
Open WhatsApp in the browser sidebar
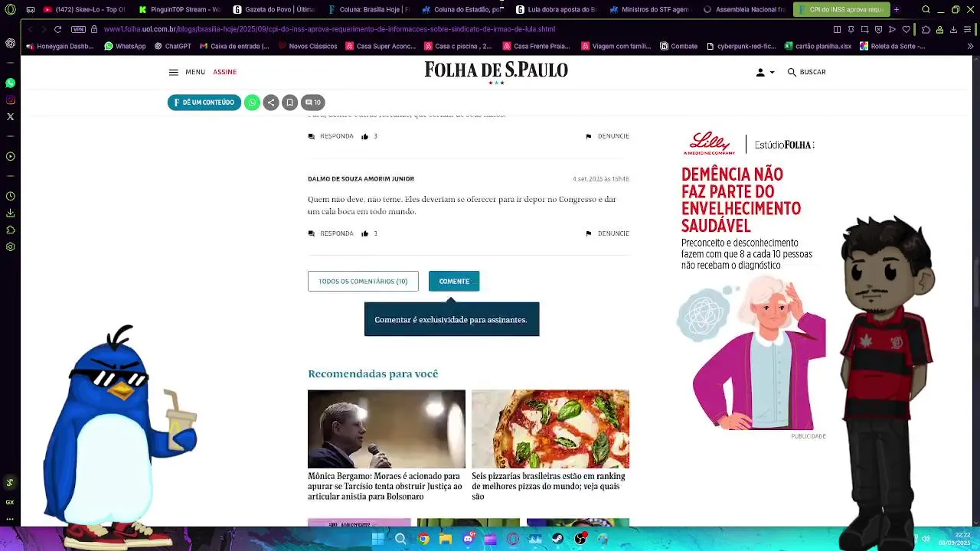pos(10,83)
